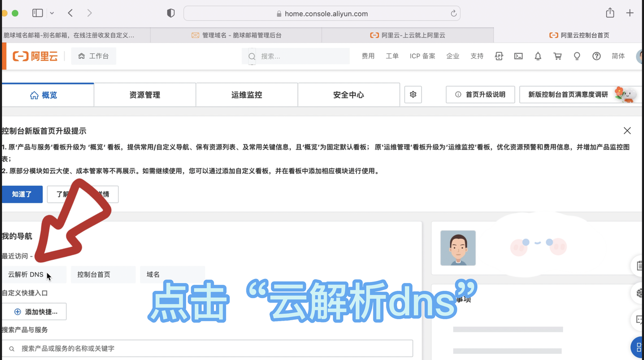Viewport: 644px width, 360px height.
Task: Open 域名 recent link
Action: pyautogui.click(x=172, y=274)
